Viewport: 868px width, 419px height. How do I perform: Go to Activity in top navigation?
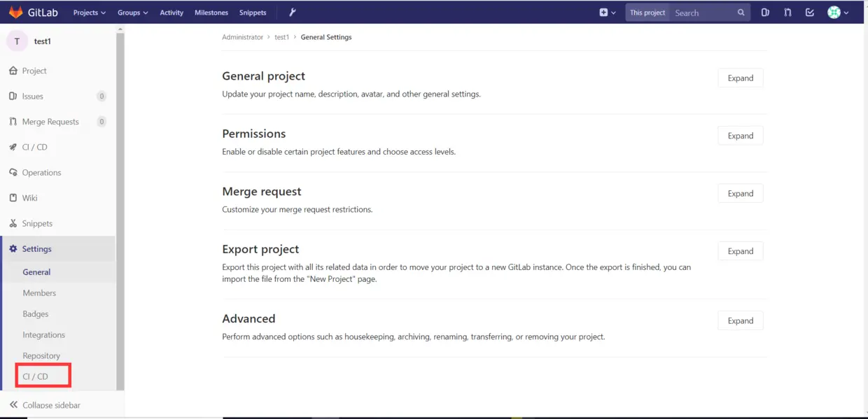tap(171, 13)
